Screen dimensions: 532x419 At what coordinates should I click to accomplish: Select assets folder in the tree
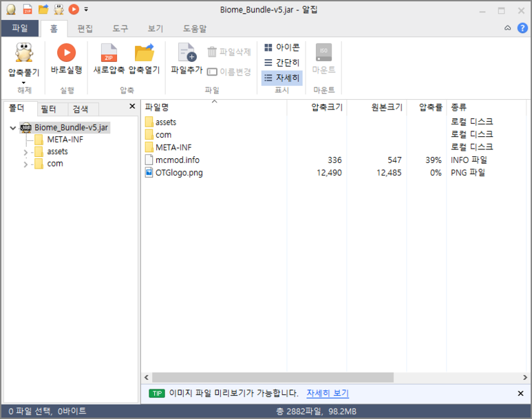click(57, 151)
